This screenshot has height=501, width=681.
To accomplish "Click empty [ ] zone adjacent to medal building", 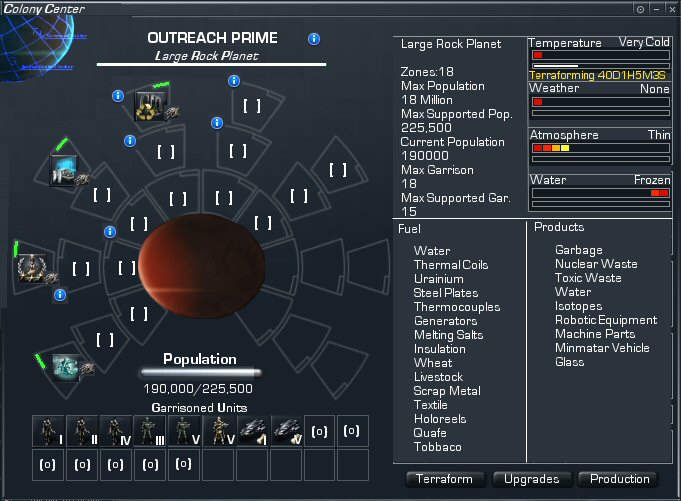I will click(81, 269).
